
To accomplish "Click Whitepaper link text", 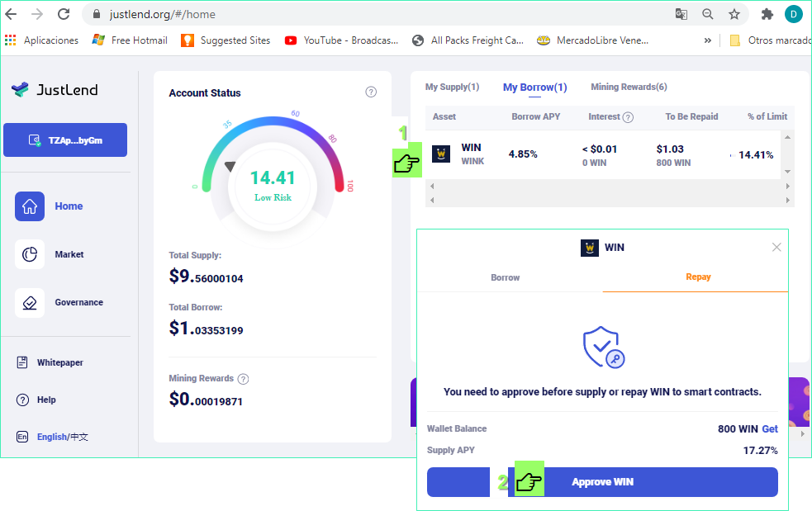I will coord(60,362).
